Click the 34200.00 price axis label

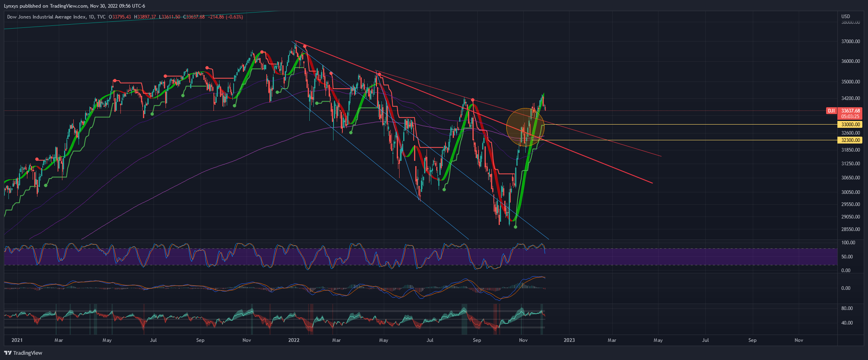tap(851, 98)
